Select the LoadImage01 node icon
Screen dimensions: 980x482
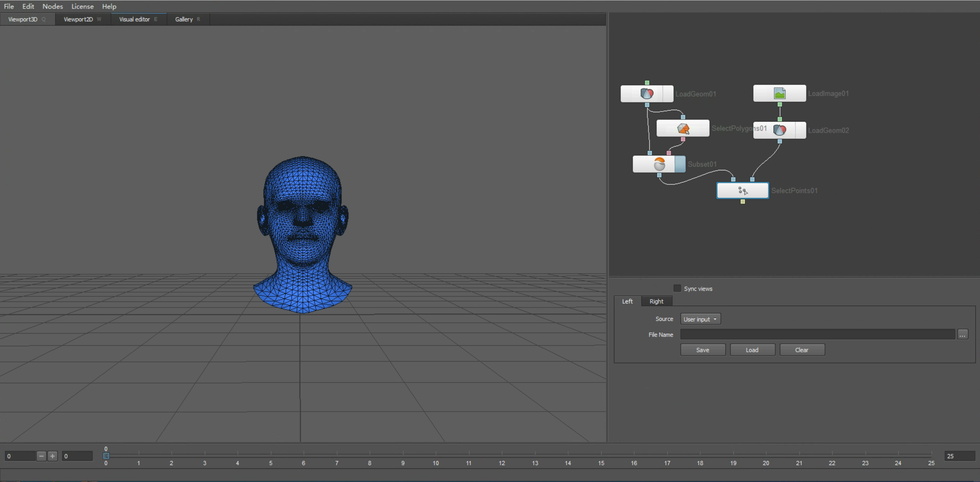779,94
